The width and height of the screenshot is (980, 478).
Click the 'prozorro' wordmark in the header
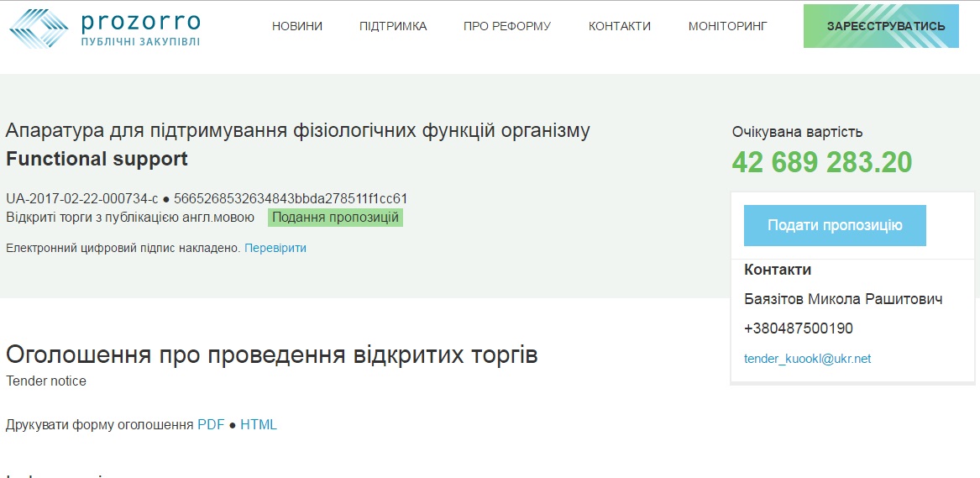coord(140,20)
